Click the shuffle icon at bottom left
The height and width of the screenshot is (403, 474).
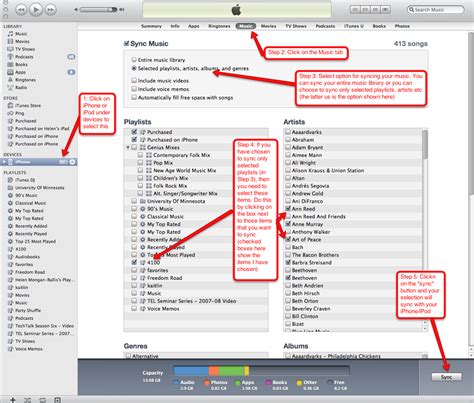click(x=27, y=400)
